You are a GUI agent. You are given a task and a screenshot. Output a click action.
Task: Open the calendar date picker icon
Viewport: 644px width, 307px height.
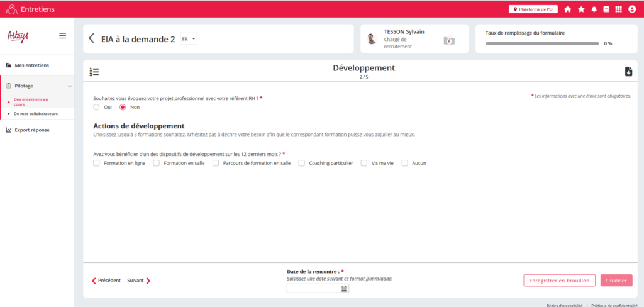coord(344,289)
